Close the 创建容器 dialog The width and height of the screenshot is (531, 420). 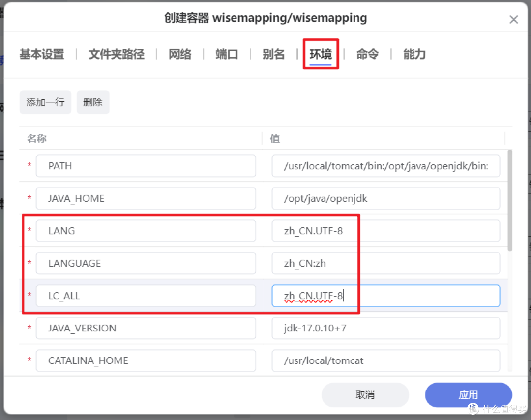pyautogui.click(x=514, y=19)
